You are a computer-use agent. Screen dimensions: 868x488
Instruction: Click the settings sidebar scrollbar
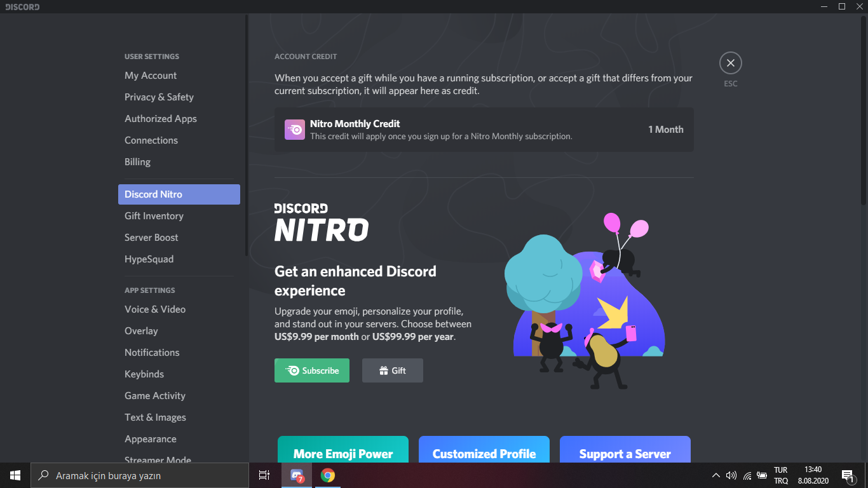click(247, 135)
